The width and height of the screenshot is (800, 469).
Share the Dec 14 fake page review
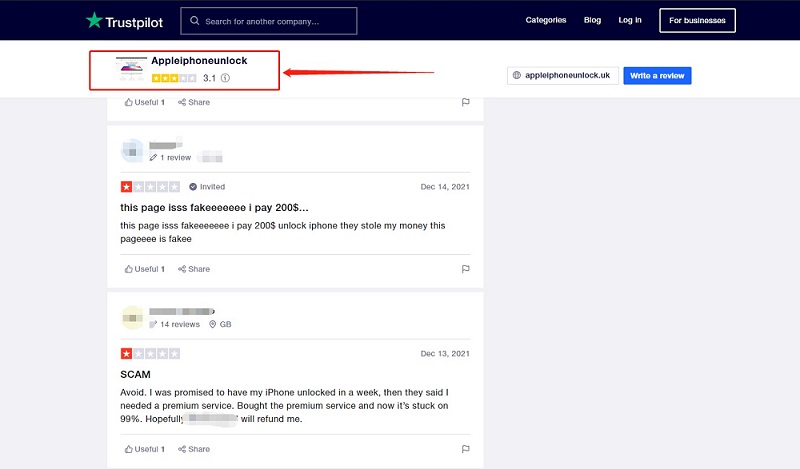pos(194,269)
